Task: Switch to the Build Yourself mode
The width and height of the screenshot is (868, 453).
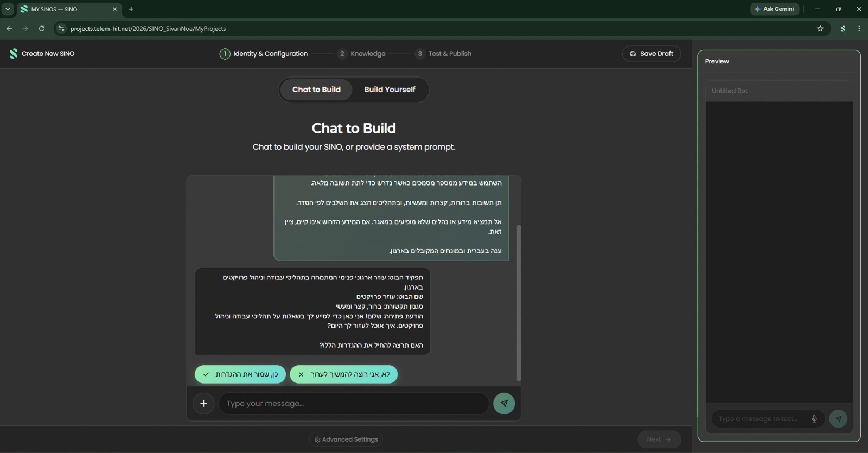Action: click(390, 90)
